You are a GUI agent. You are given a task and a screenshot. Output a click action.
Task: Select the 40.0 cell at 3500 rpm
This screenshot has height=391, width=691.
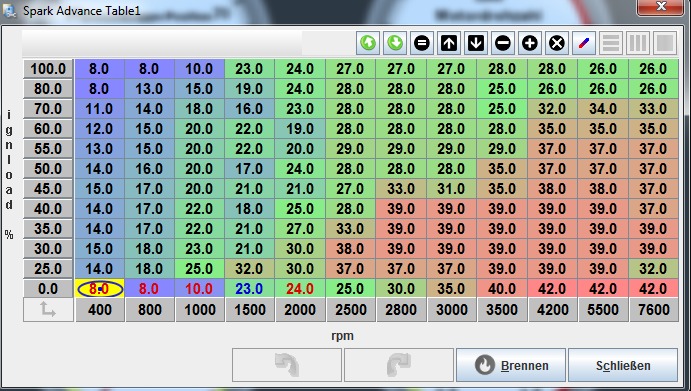coord(502,289)
